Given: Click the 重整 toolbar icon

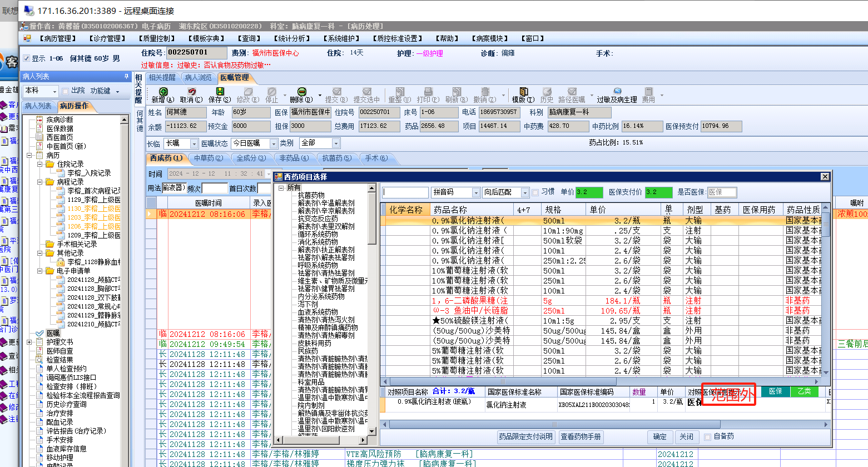Looking at the screenshot, I should (x=400, y=92).
